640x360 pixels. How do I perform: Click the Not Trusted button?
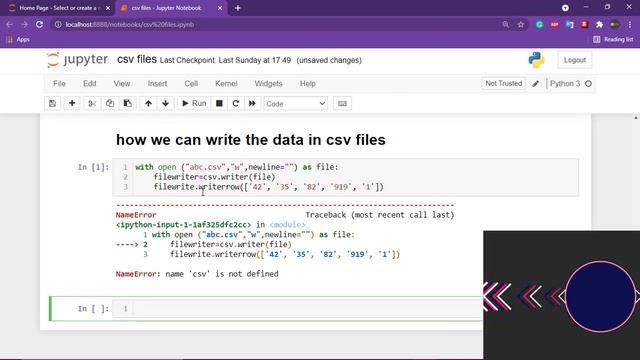tap(503, 83)
